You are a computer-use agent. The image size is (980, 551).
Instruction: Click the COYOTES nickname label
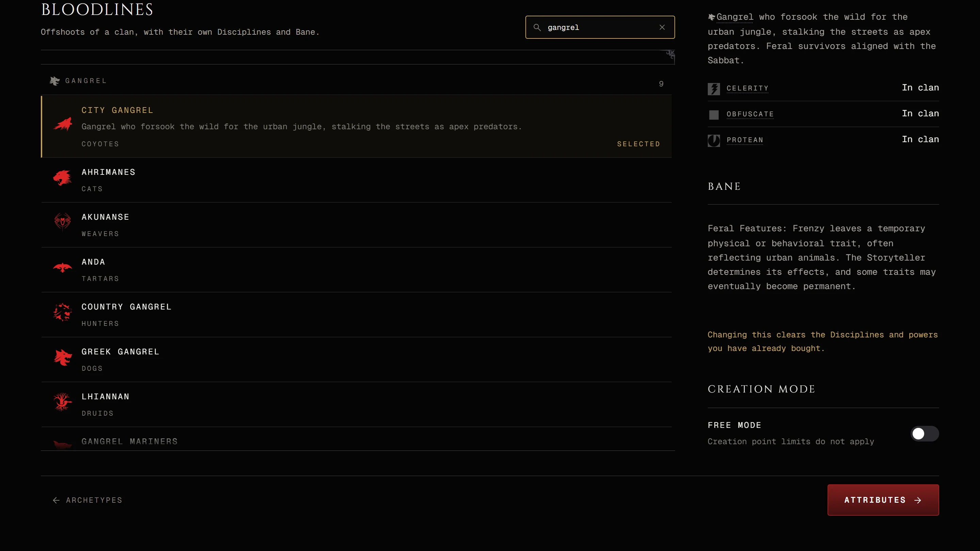[x=100, y=144]
